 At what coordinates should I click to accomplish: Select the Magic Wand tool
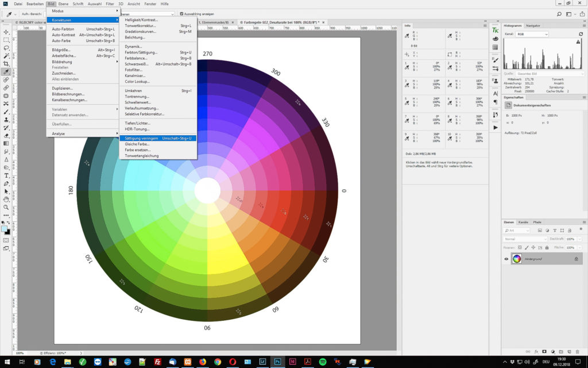pos(6,56)
